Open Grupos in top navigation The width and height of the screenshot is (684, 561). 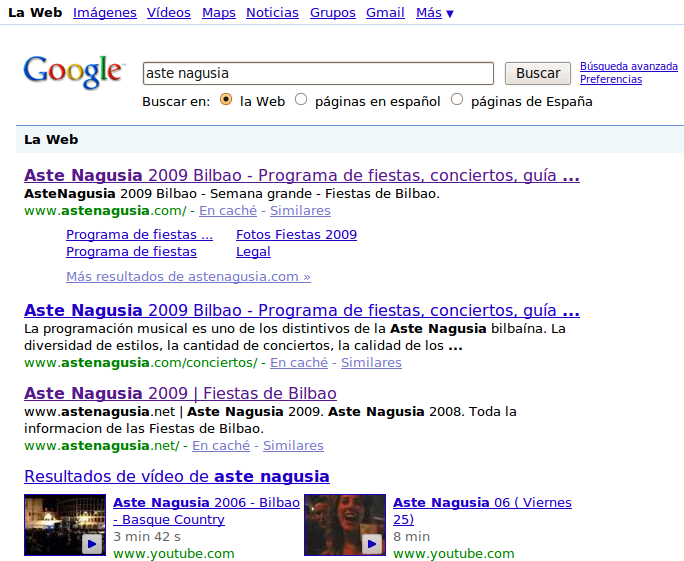click(x=332, y=13)
